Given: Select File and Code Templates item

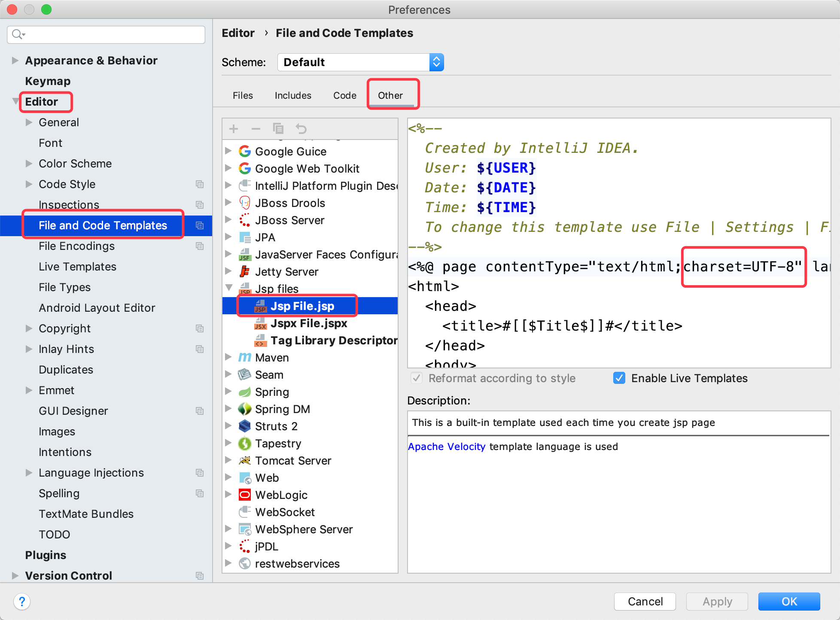Looking at the screenshot, I should 106,225.
